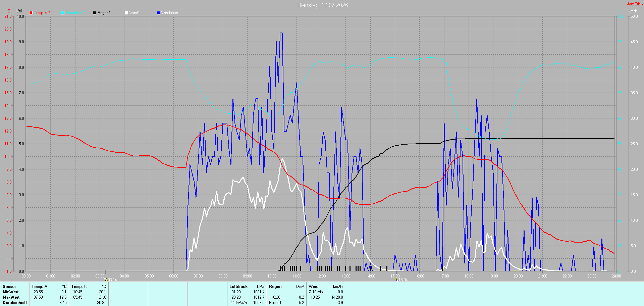
Task: Click the outdoor average value '8.45'
Action: coord(63,303)
